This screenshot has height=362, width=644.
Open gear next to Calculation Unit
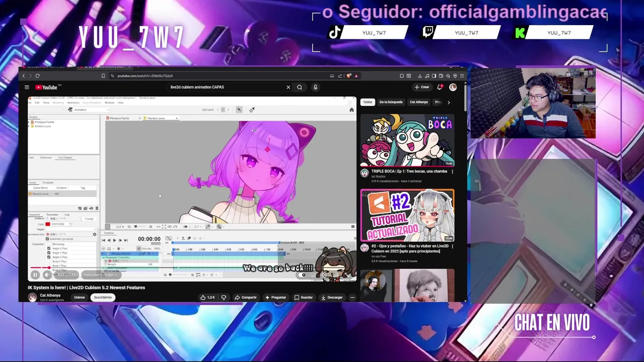tap(95, 234)
